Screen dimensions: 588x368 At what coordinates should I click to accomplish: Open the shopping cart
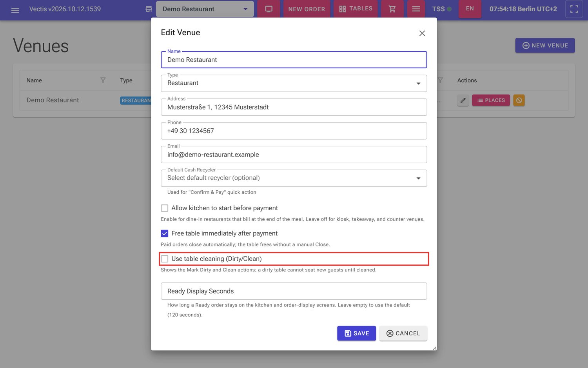pos(392,9)
